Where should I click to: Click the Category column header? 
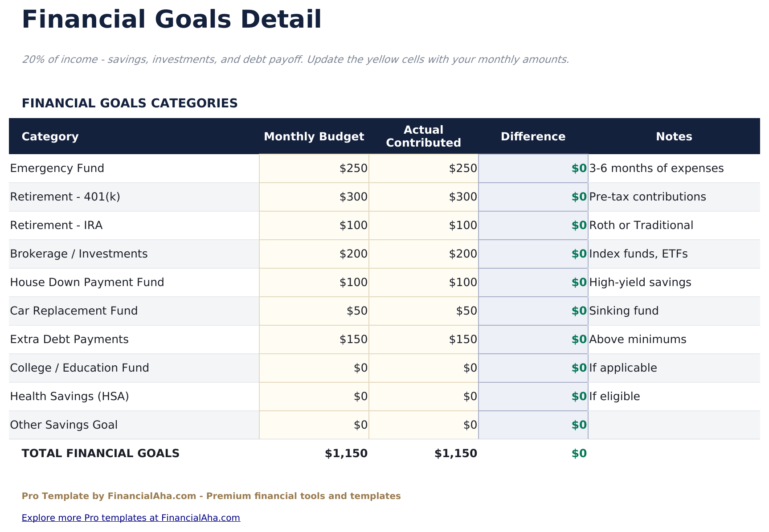click(50, 136)
